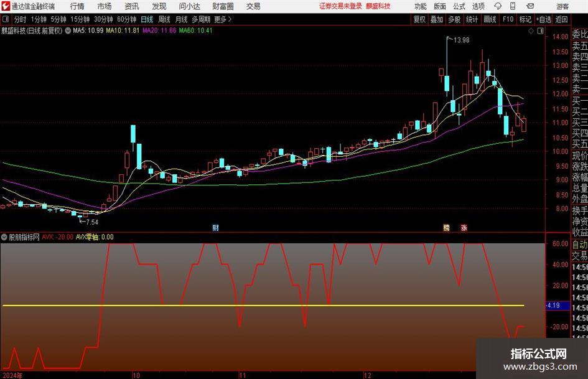Click the MA60: 10.41 indicator label
The width and height of the screenshot is (588, 379).
click(x=196, y=30)
